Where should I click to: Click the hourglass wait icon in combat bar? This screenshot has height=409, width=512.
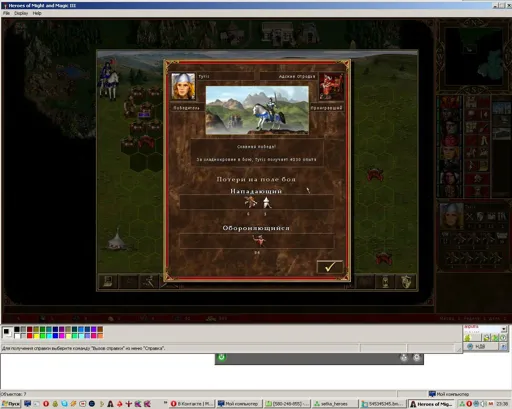pos(386,282)
